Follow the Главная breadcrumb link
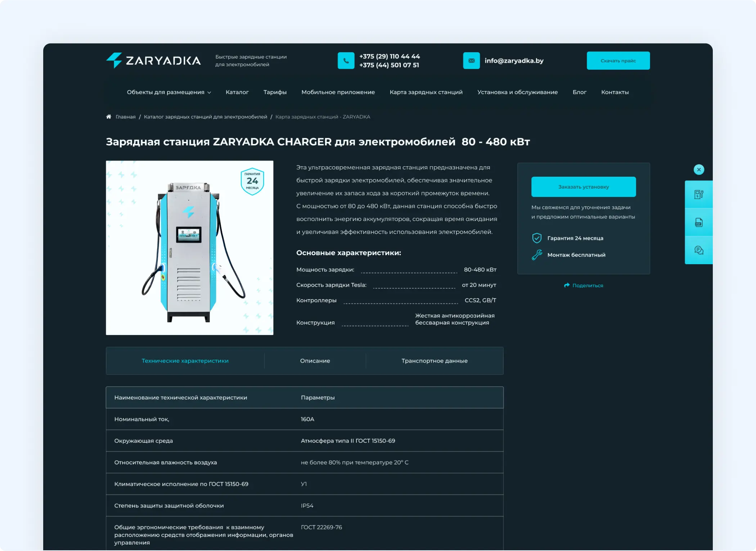The width and height of the screenshot is (756, 551). (x=125, y=116)
